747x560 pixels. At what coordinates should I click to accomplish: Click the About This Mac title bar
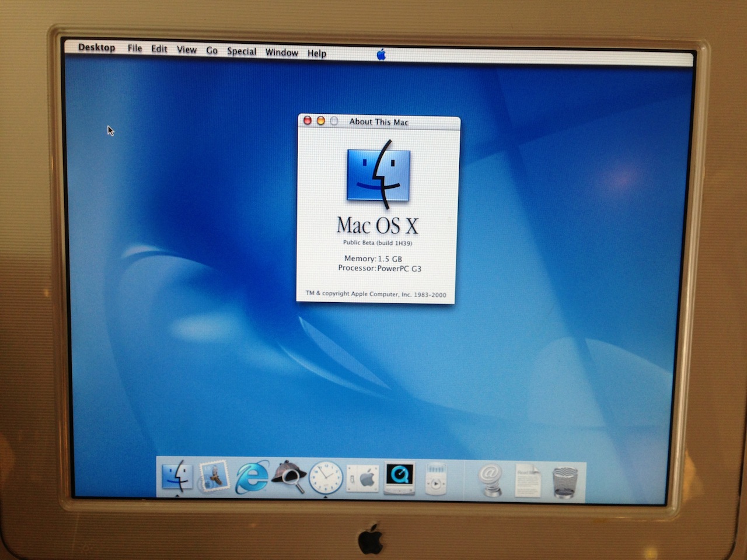coord(379,121)
